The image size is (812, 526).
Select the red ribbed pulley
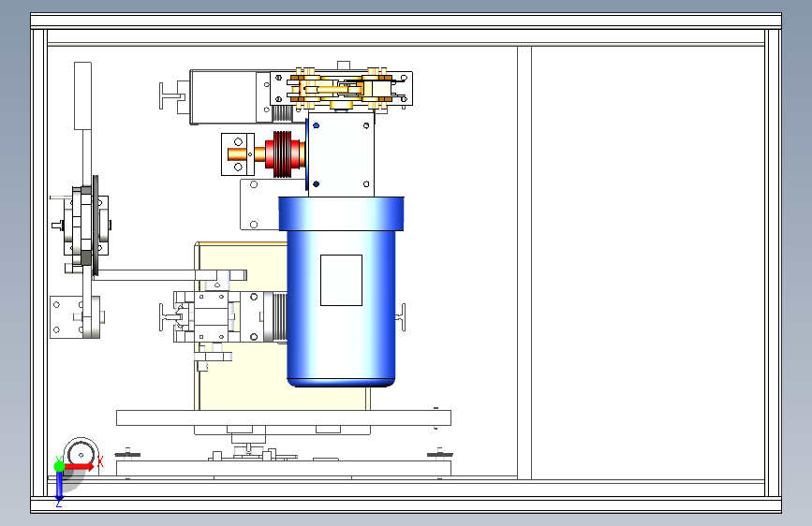coord(284,154)
